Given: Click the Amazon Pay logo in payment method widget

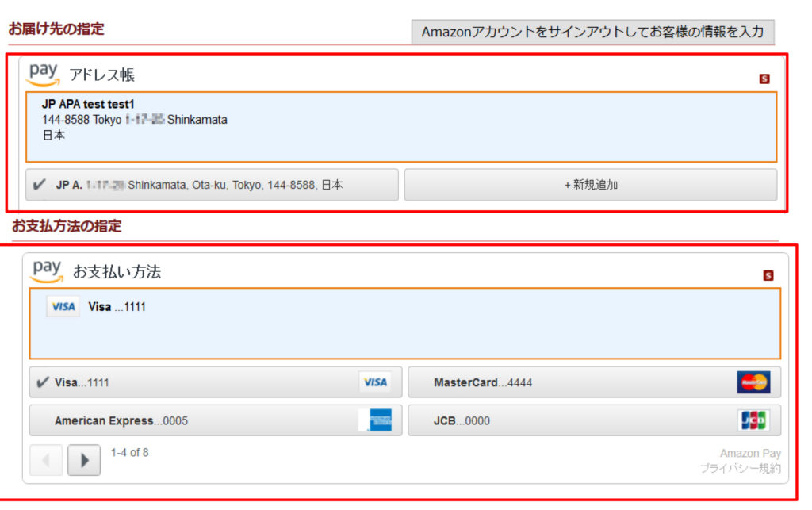Looking at the screenshot, I should (x=47, y=271).
